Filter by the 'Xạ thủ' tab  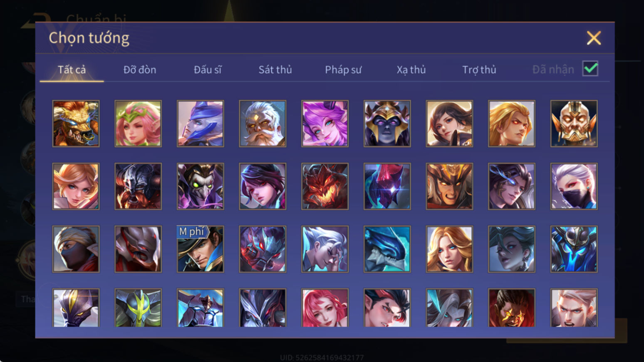pyautogui.click(x=411, y=69)
